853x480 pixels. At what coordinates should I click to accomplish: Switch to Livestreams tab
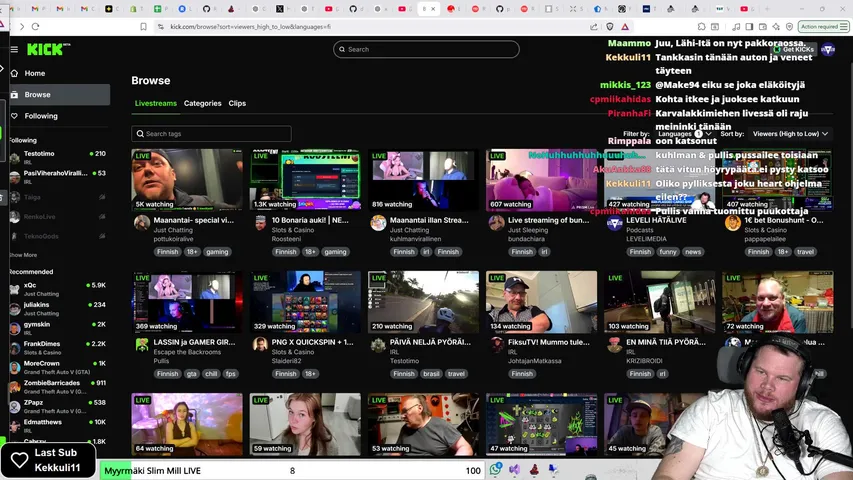coord(156,103)
